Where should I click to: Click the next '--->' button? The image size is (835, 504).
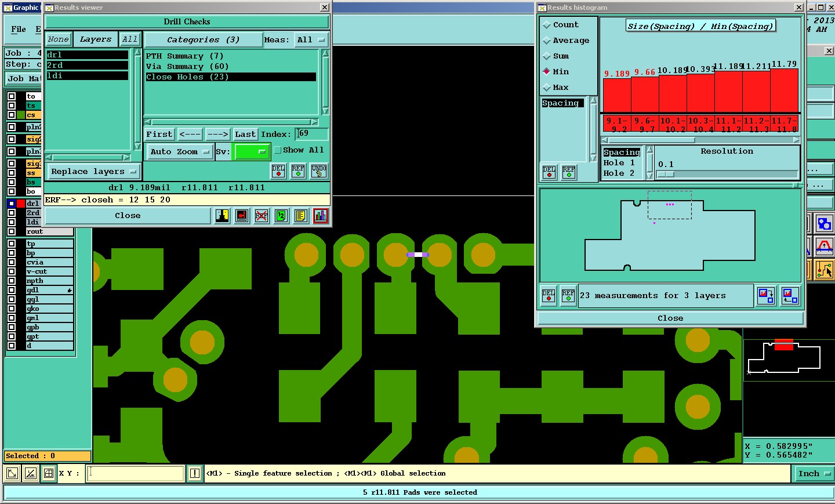click(217, 134)
